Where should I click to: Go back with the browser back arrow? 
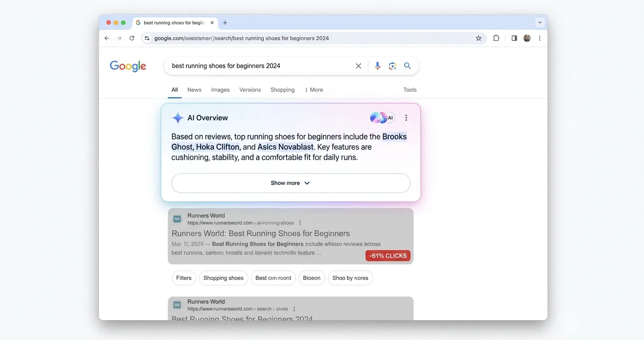(x=107, y=38)
